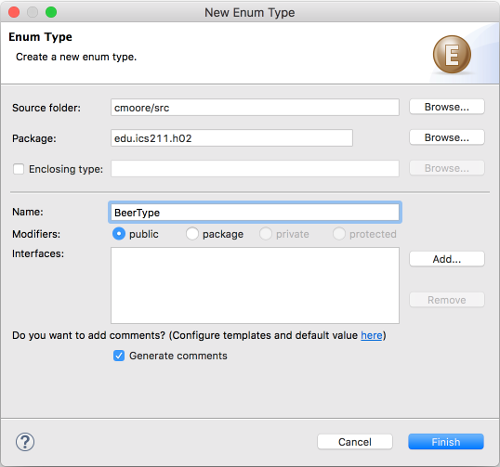500x467 pixels.
Task: Uncheck the Generate comments checkbox
Action: click(x=119, y=356)
